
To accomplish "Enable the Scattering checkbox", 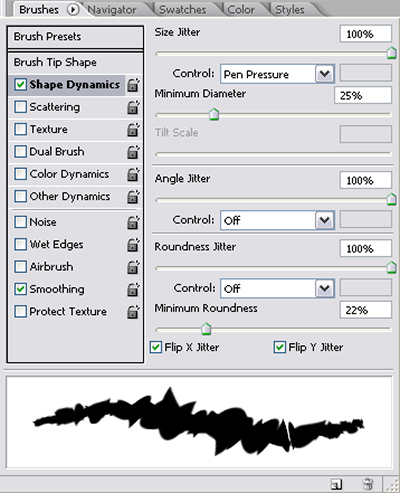I will coord(21,107).
